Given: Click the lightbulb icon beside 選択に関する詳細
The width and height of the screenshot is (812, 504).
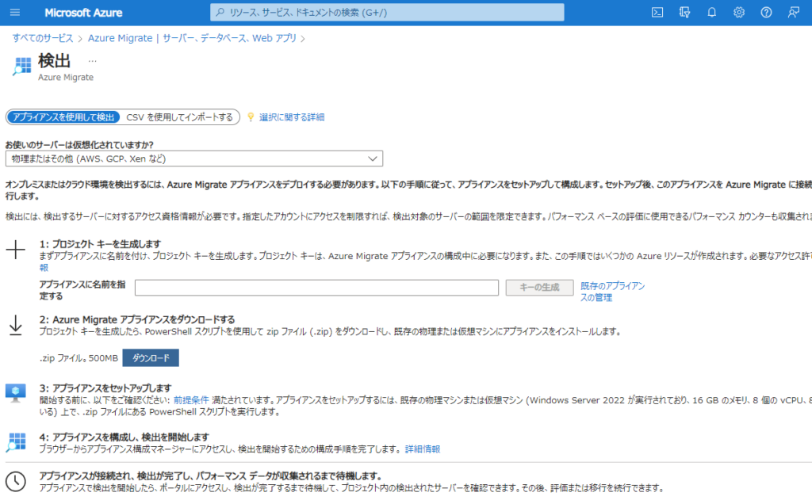Looking at the screenshot, I should 251,117.
